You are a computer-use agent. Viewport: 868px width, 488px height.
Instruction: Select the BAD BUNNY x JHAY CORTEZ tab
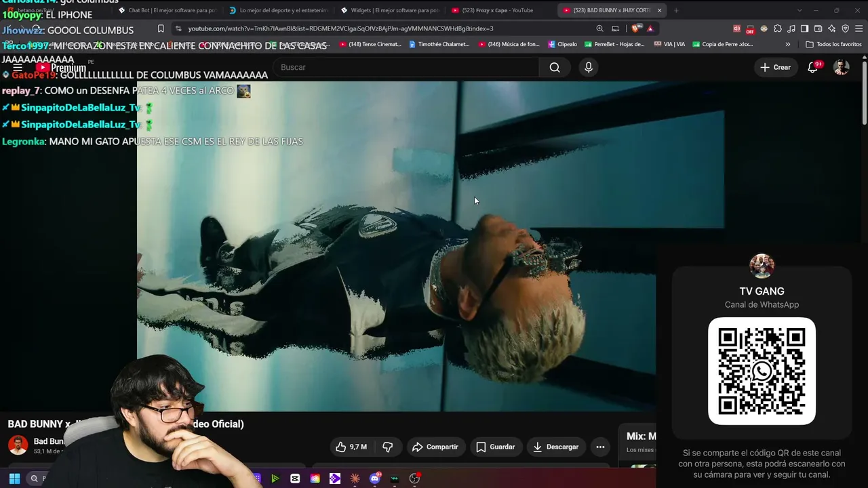tap(607, 10)
